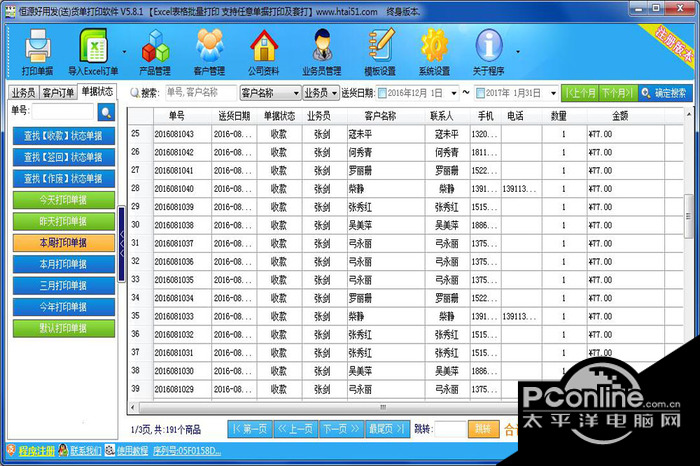The height and width of the screenshot is (466, 700).
Task: Go to previous month with 上个月 button
Action: (x=580, y=93)
